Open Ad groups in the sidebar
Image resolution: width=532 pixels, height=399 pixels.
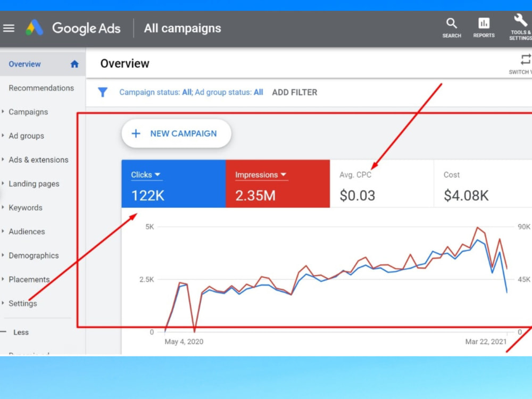27,136
